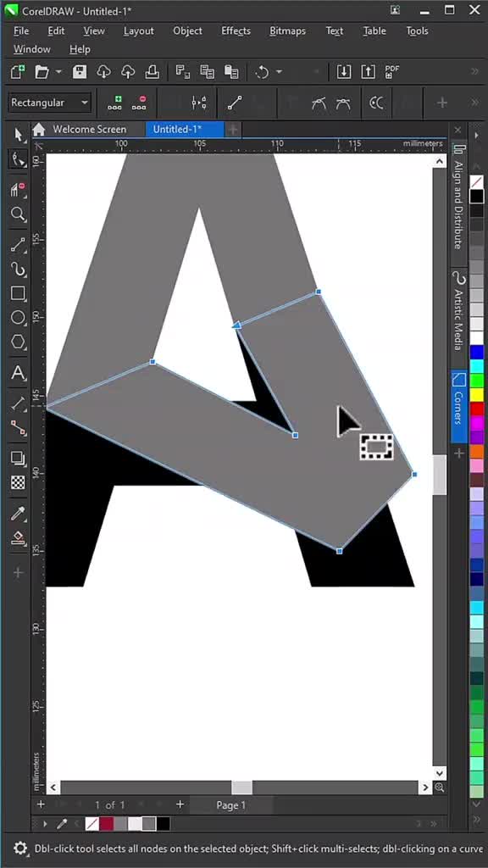
Task: Click the horizontal scrollbar right arrow
Action: [425, 787]
